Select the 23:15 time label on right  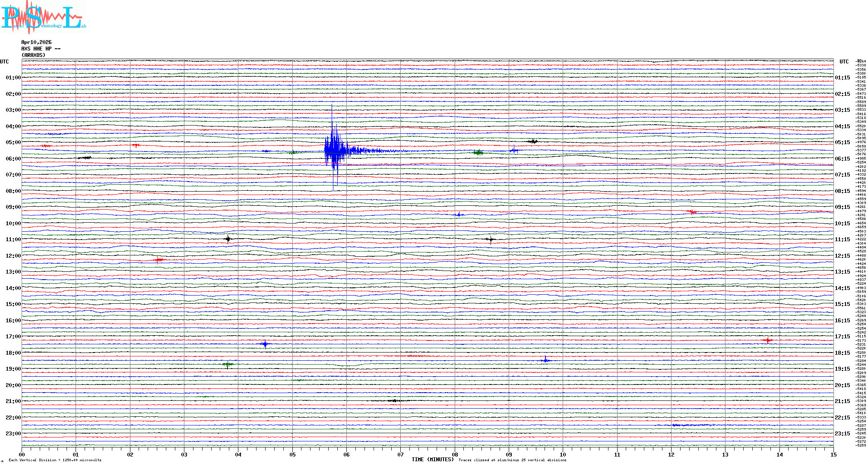[x=842, y=434]
